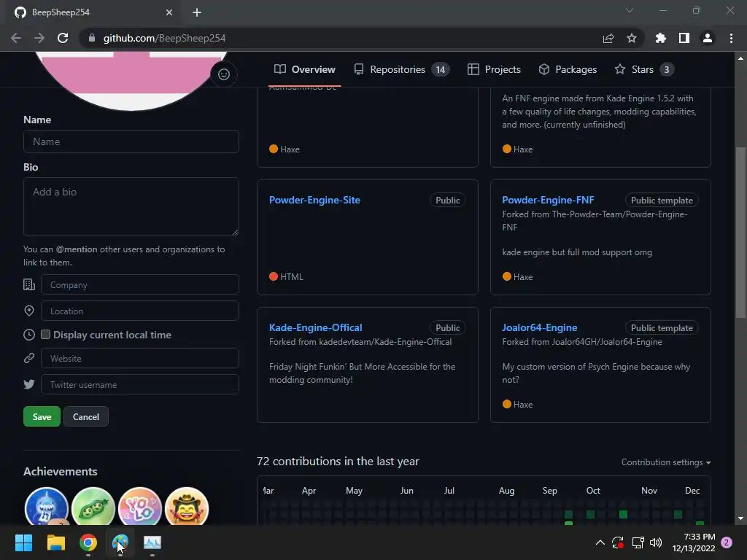Click the "72 contributions in the last year" heading
Screen dimensions: 747x560
pyautogui.click(x=338, y=462)
